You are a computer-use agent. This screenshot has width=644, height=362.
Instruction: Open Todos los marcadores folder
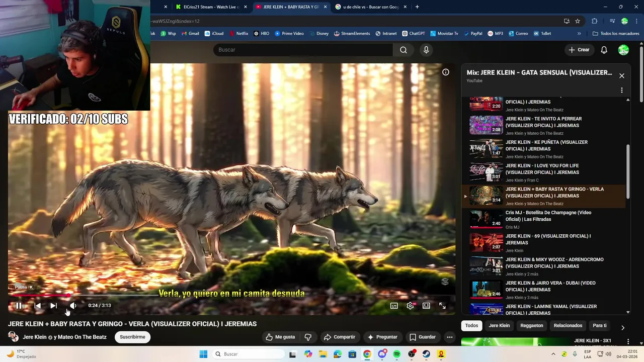pos(616,34)
